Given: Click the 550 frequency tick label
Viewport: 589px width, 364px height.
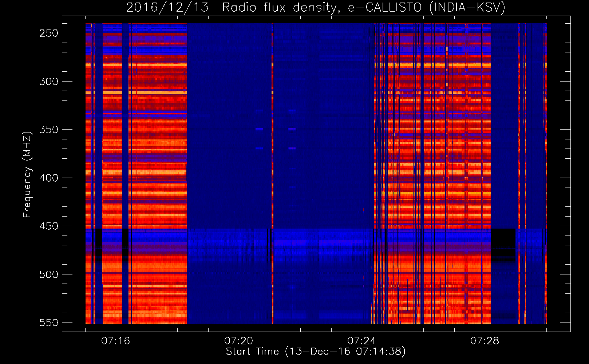Looking at the screenshot, I should [x=49, y=323].
